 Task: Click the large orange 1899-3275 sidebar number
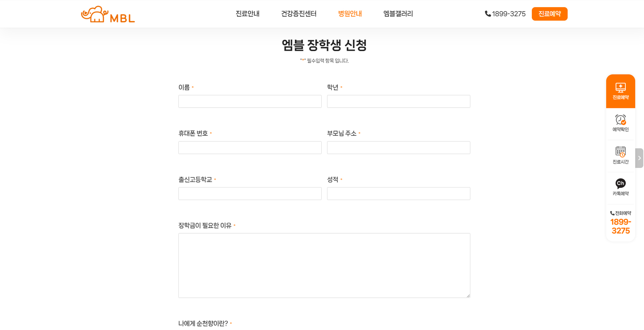620,226
